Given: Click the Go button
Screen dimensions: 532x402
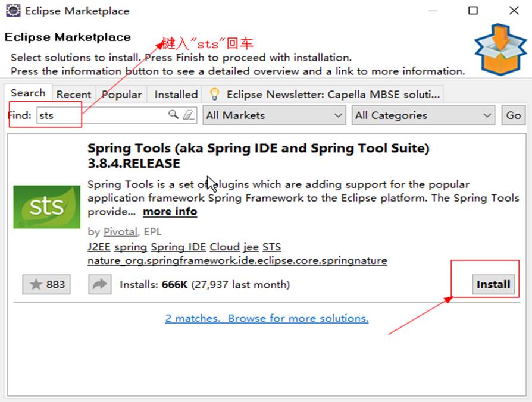Looking at the screenshot, I should (x=514, y=115).
